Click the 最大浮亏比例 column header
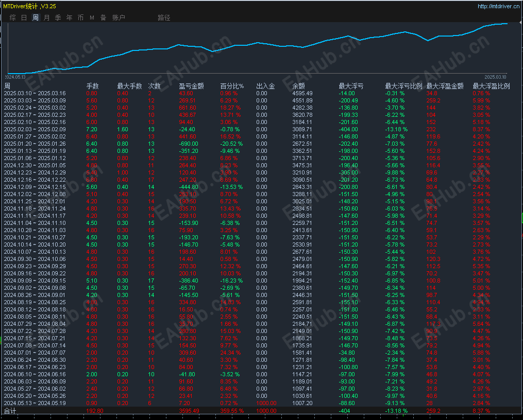Viewport: 523px width, 420px height. (403, 86)
